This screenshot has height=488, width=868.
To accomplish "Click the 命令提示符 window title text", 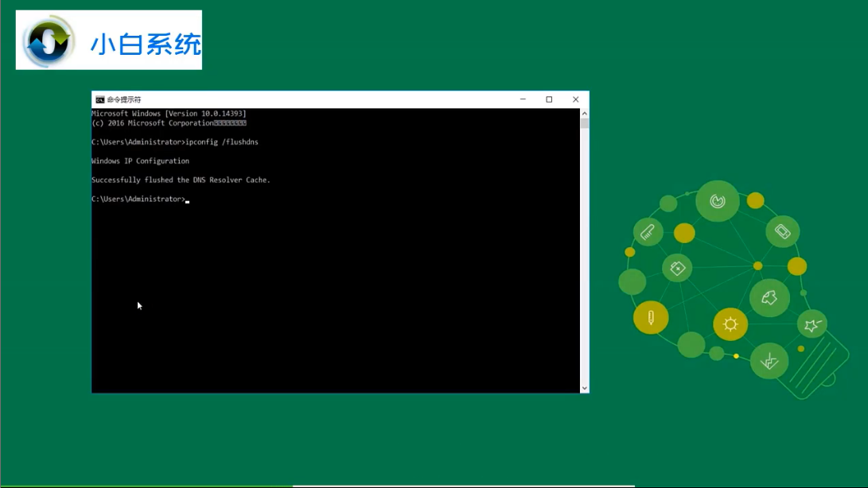I will pyautogui.click(x=124, y=99).
